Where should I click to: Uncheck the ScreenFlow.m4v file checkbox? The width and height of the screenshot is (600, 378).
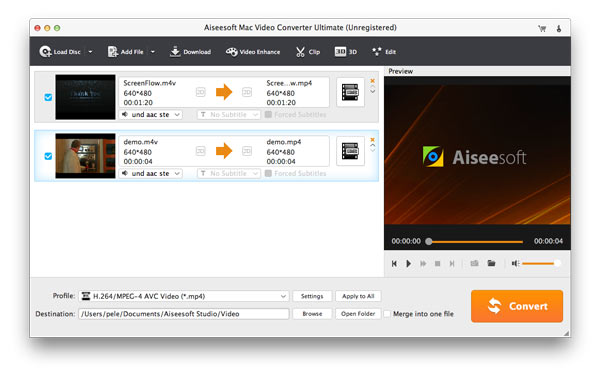pos(48,97)
